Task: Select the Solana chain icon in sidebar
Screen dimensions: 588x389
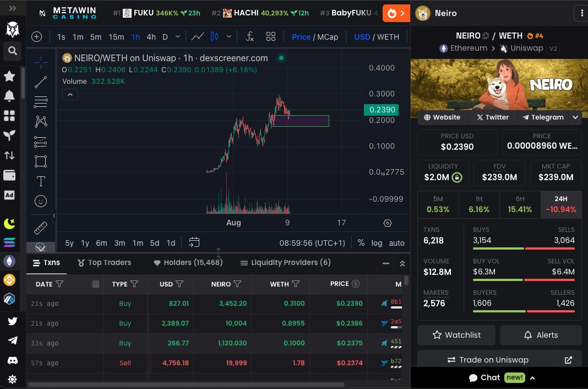Action: coord(9,242)
